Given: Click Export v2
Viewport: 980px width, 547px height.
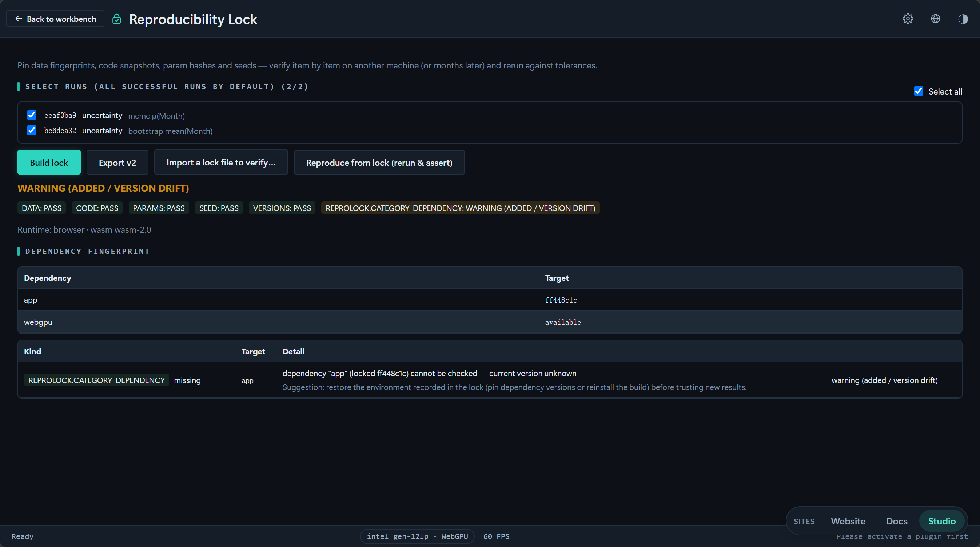Looking at the screenshot, I should [117, 163].
